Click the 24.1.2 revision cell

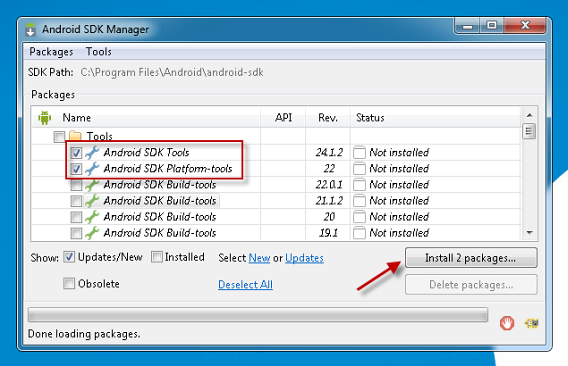click(329, 153)
